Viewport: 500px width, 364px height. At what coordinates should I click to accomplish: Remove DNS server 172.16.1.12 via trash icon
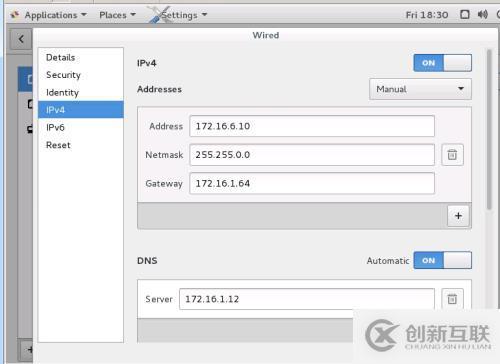(452, 299)
